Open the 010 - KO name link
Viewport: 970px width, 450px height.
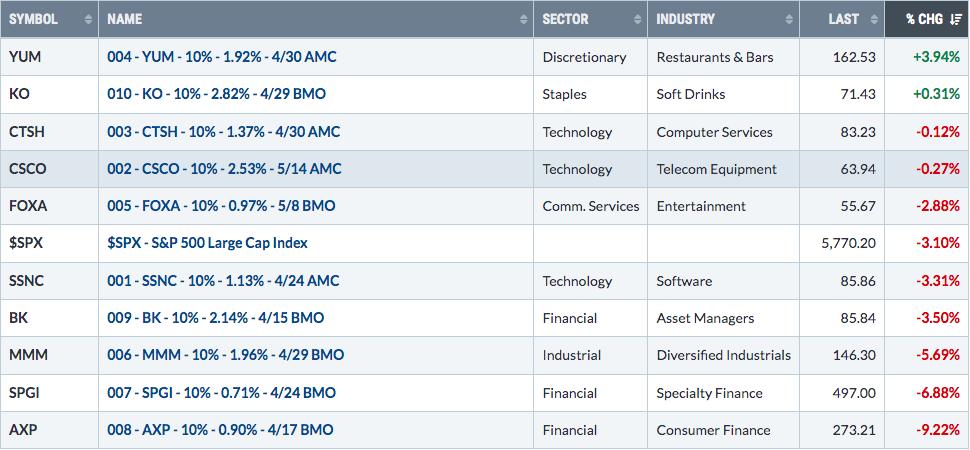tap(217, 94)
